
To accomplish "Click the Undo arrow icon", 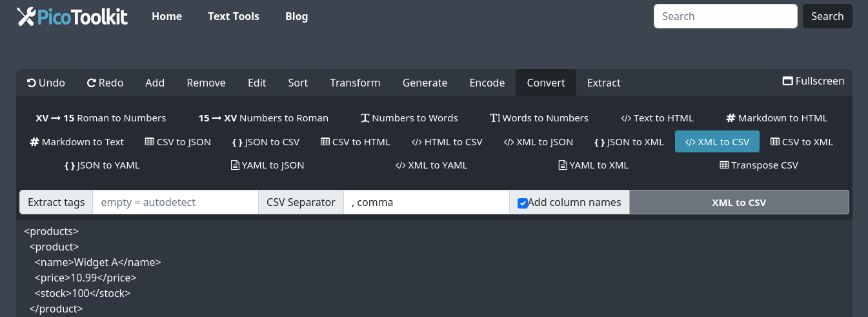I will pyautogui.click(x=31, y=83).
